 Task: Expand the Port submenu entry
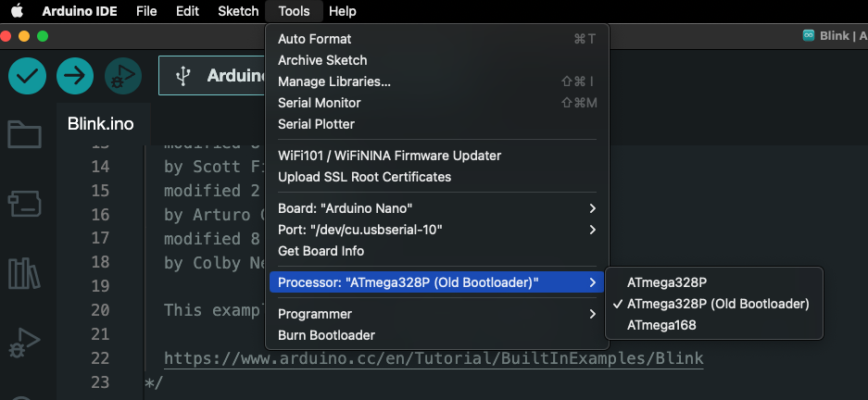click(437, 230)
